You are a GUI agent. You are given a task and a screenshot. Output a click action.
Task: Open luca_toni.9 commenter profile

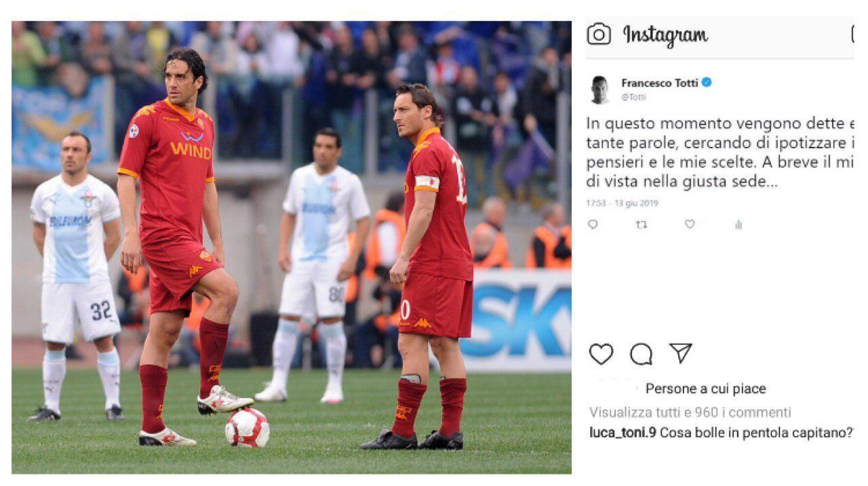623,433
